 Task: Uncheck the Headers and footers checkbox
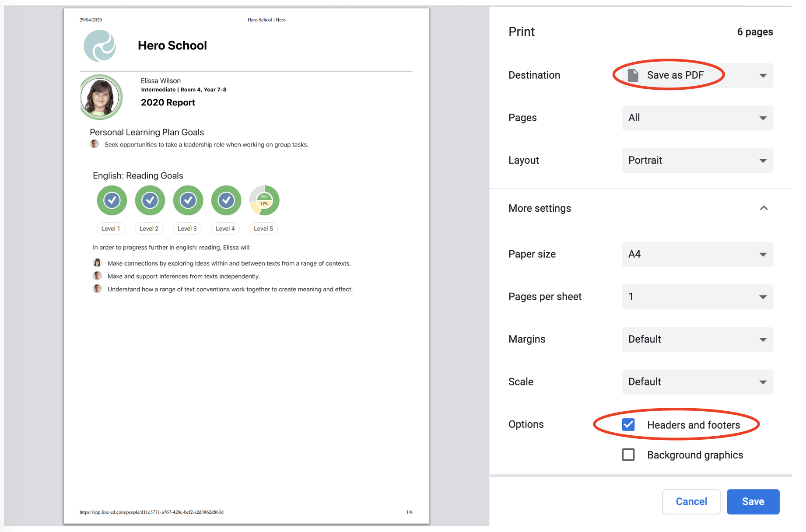pyautogui.click(x=628, y=424)
